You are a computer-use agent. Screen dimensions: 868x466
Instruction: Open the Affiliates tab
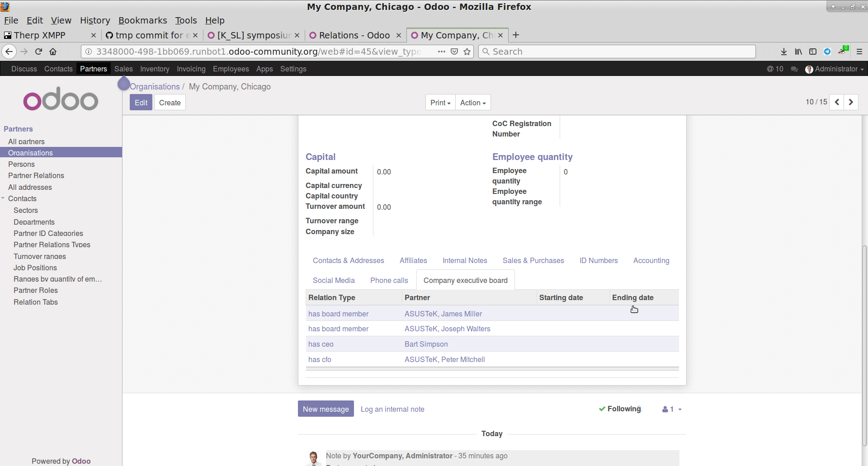click(x=413, y=260)
